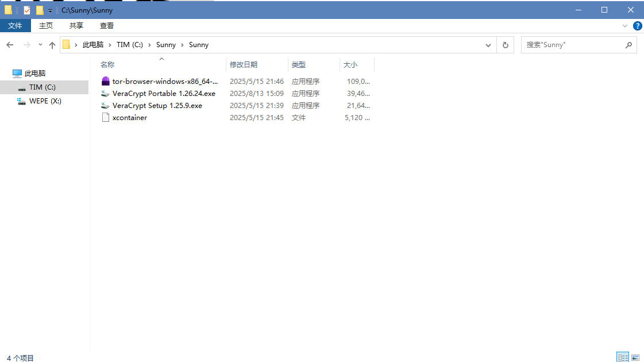Switch to the 主页 ribbon tab
644x362 pixels.
click(45, 25)
